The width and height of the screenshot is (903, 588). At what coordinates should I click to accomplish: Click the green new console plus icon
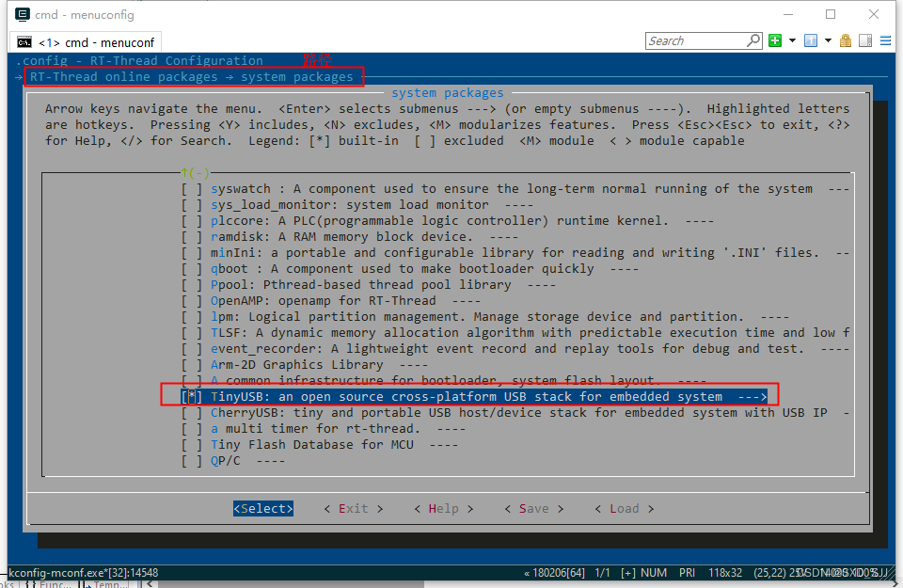coord(775,40)
